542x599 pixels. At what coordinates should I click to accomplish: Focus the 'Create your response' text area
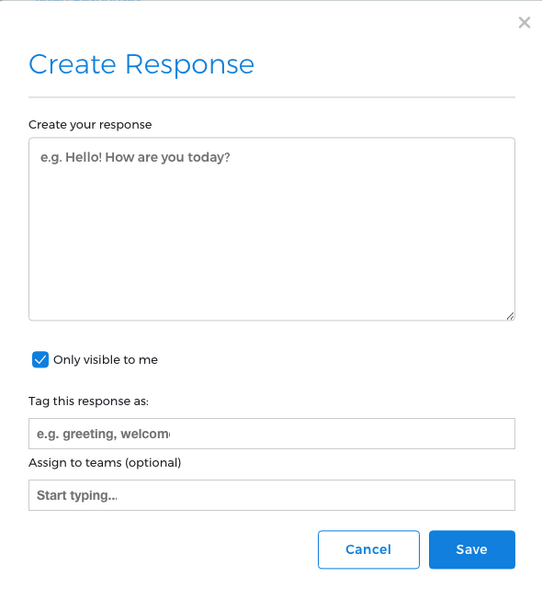(272, 229)
